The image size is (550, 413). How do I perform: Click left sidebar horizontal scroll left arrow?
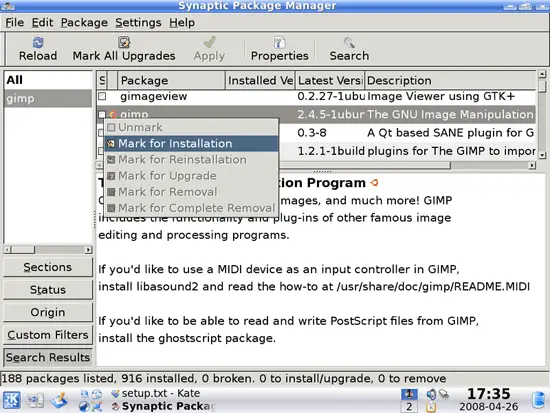coord(7,250)
